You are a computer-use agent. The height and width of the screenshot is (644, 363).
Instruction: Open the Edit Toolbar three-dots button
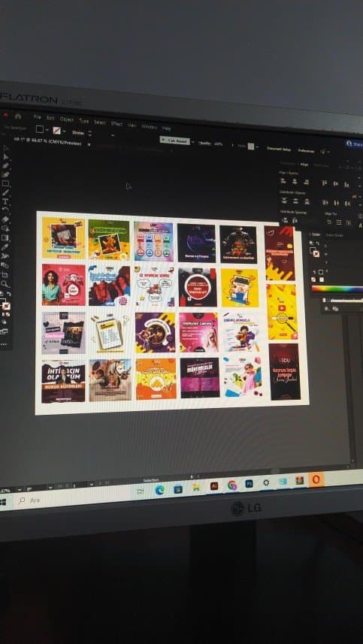pos(4,343)
